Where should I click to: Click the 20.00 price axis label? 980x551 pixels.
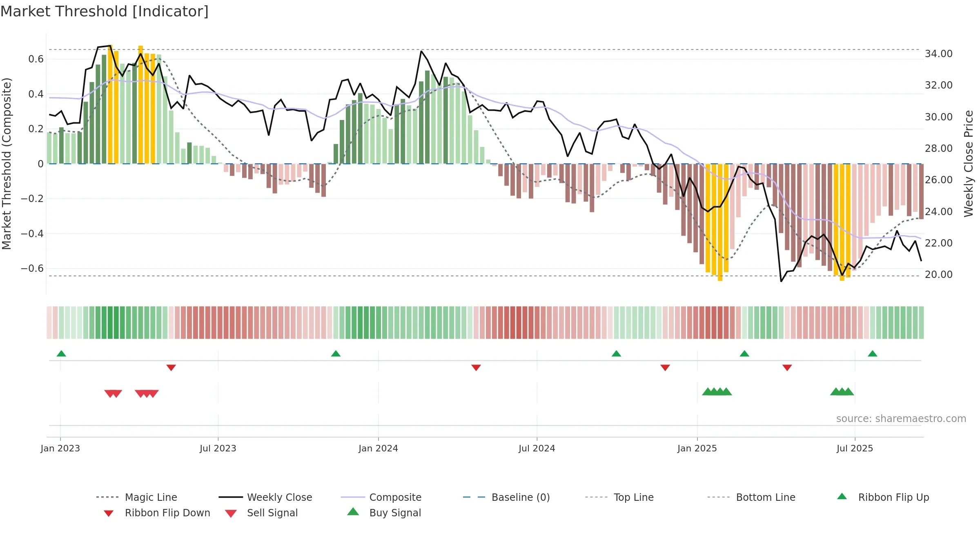click(939, 275)
